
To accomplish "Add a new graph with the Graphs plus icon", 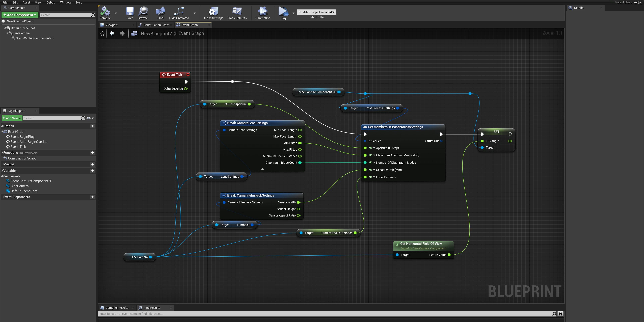I will 93,126.
